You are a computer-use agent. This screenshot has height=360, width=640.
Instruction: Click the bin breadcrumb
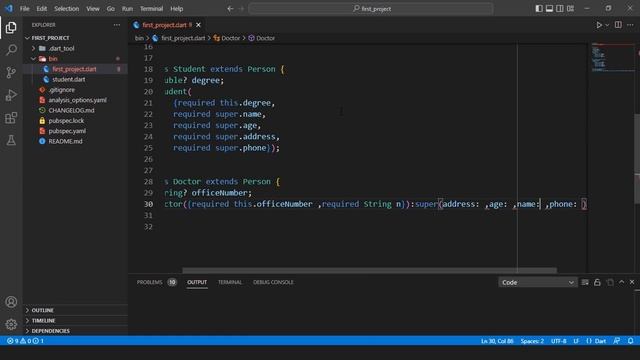tap(139, 38)
